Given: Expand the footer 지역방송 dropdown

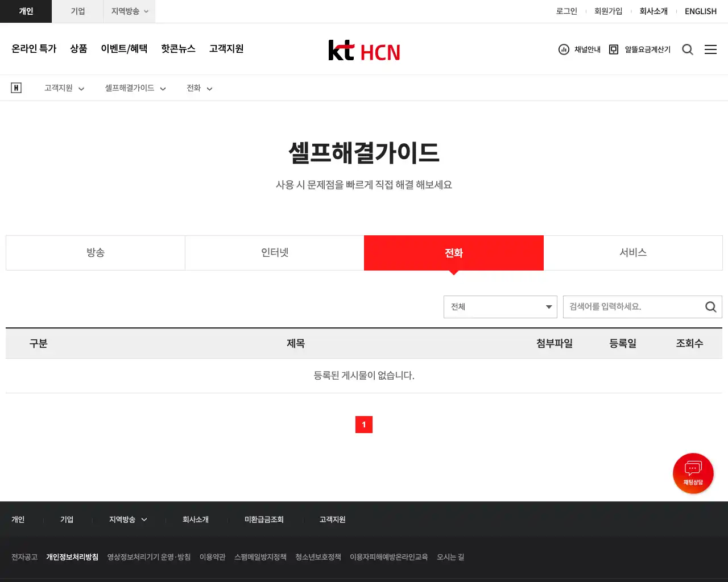Looking at the screenshot, I should (x=128, y=519).
